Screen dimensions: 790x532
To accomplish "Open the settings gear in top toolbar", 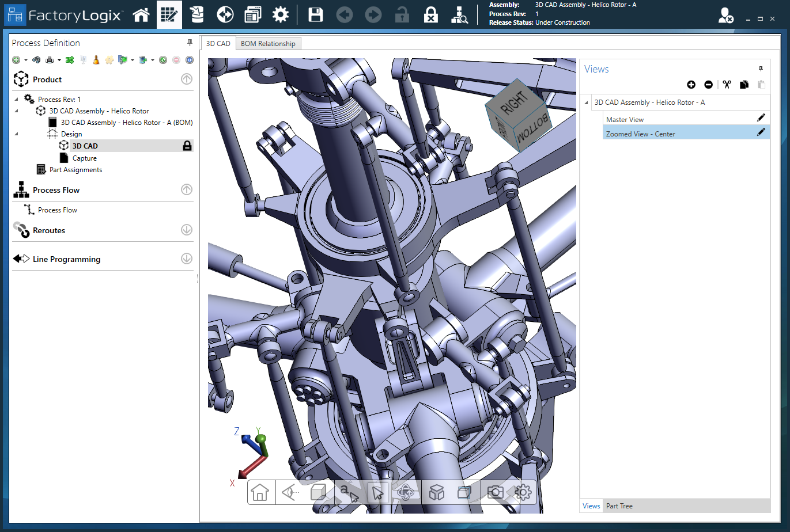I will pos(281,15).
